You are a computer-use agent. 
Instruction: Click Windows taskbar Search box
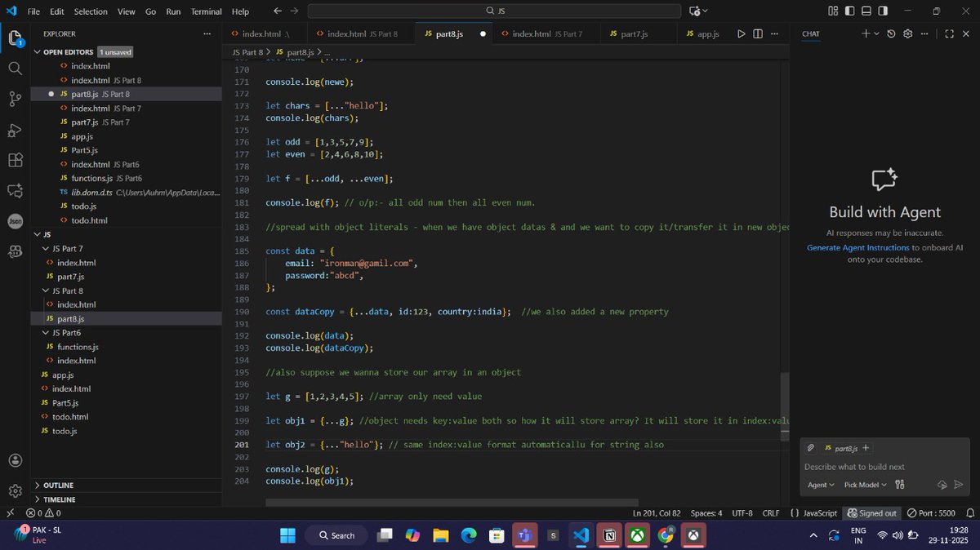pyautogui.click(x=336, y=535)
